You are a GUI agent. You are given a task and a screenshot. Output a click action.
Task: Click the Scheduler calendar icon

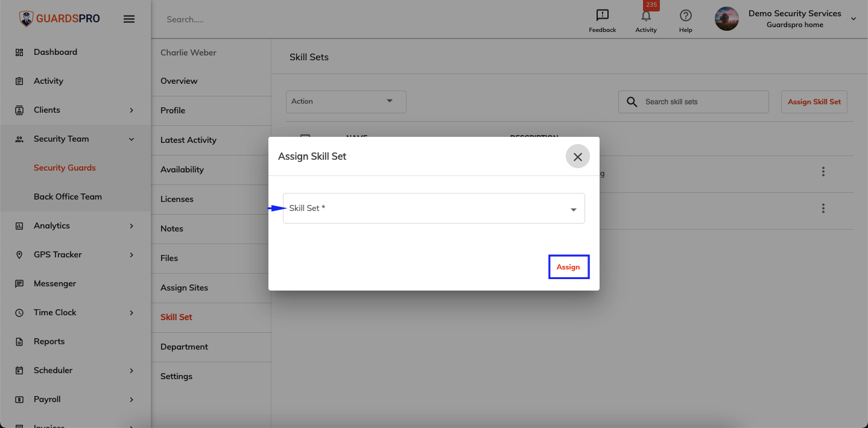tap(19, 371)
